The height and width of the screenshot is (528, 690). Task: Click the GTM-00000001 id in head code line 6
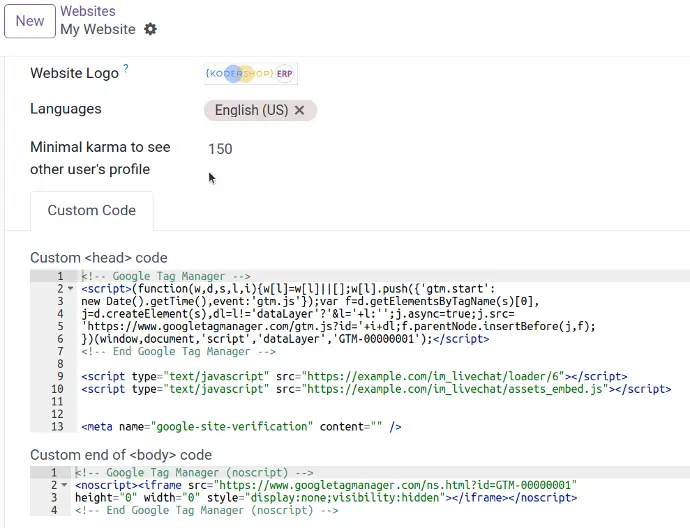click(x=377, y=339)
